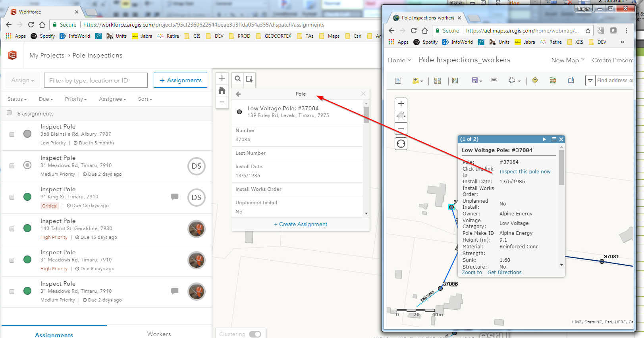Open the Assign dropdown
The height and width of the screenshot is (338, 644).
click(23, 80)
